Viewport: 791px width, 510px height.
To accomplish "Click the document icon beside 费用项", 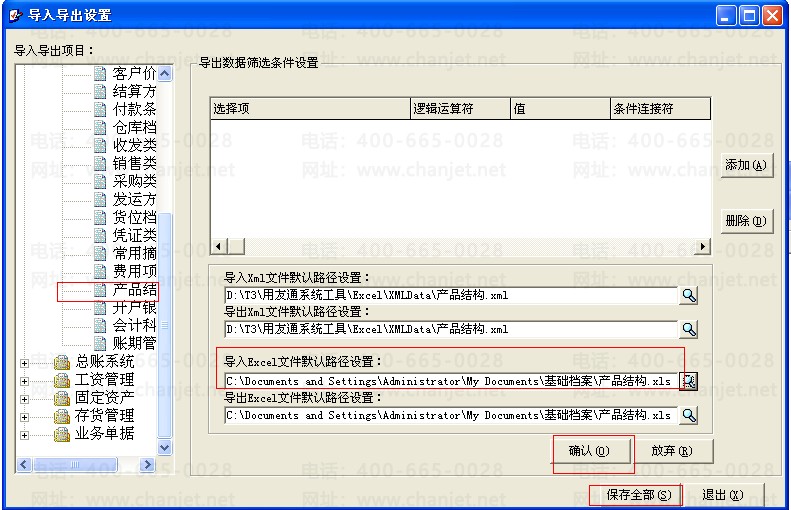I will (100, 272).
